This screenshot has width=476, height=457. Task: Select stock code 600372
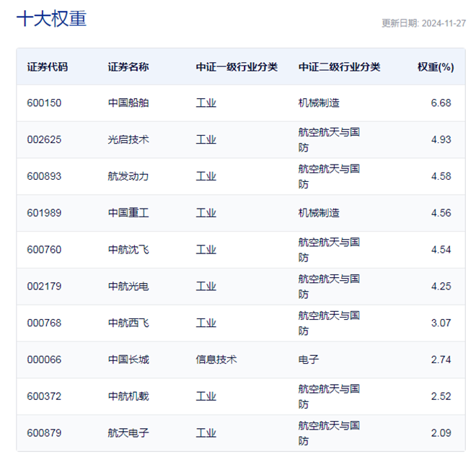[x=44, y=396]
